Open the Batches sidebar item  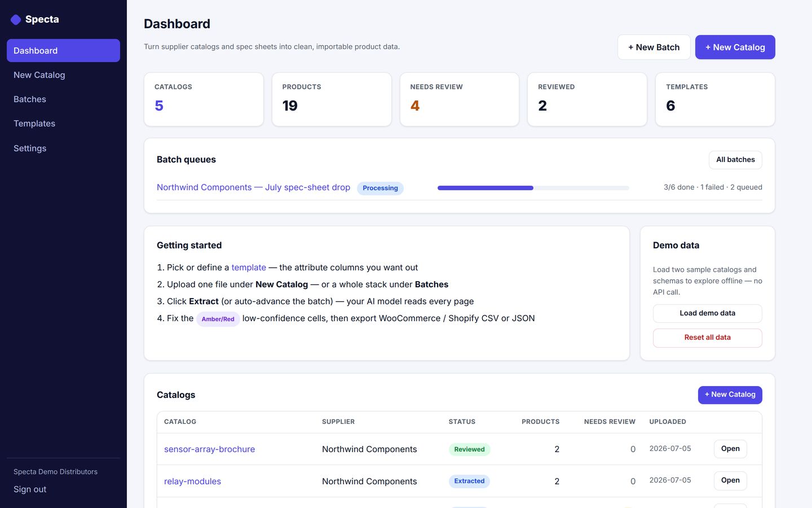(x=63, y=99)
